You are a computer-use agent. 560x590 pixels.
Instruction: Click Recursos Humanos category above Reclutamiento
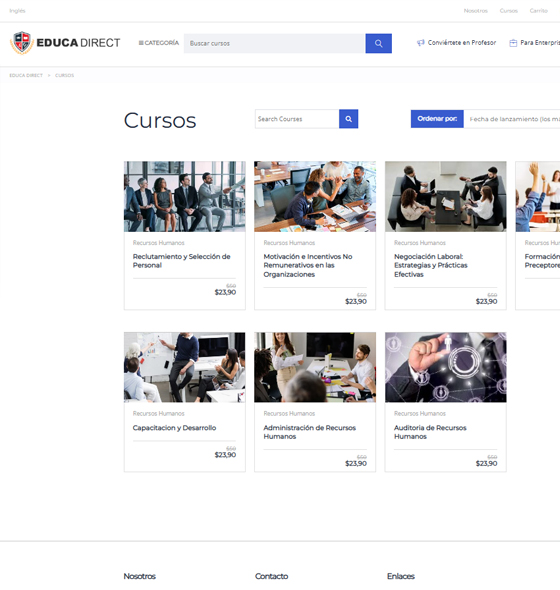(x=158, y=243)
